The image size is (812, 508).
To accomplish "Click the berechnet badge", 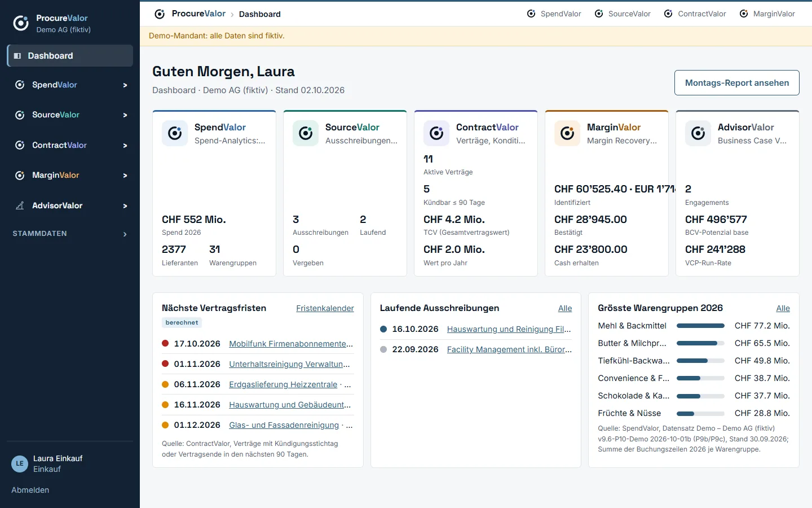I will pos(182,323).
